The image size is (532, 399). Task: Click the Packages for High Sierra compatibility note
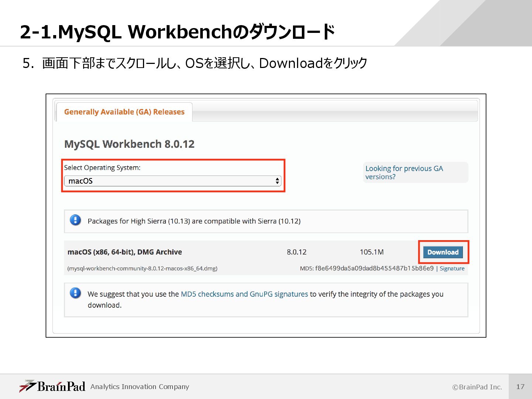(194, 221)
